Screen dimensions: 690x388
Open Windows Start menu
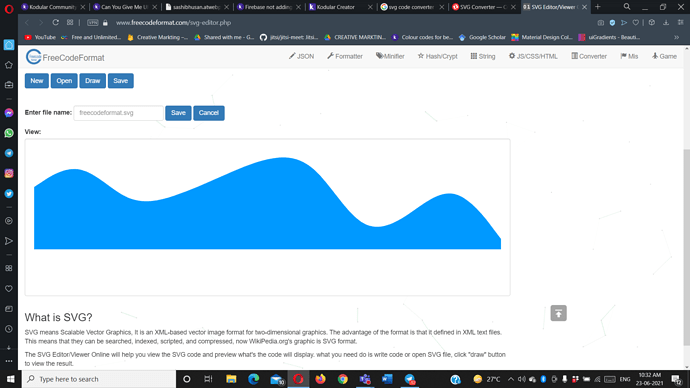(x=11, y=379)
